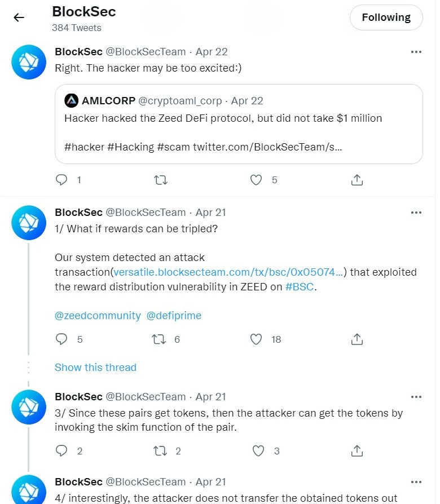Visit the @zeedcommunity mention
The image size is (440, 504).
click(98, 316)
